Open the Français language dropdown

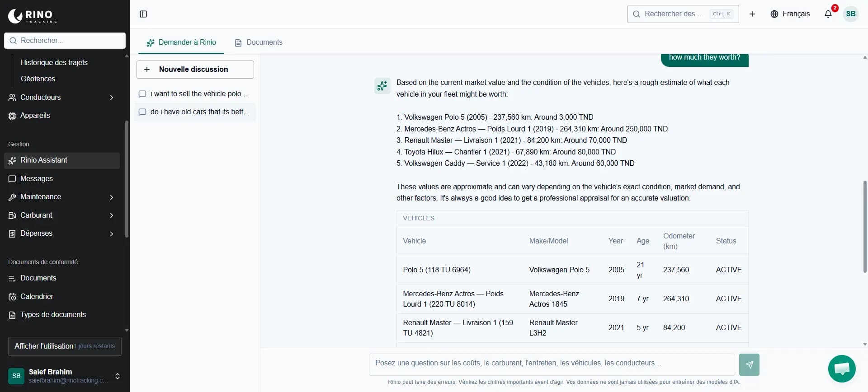(790, 14)
